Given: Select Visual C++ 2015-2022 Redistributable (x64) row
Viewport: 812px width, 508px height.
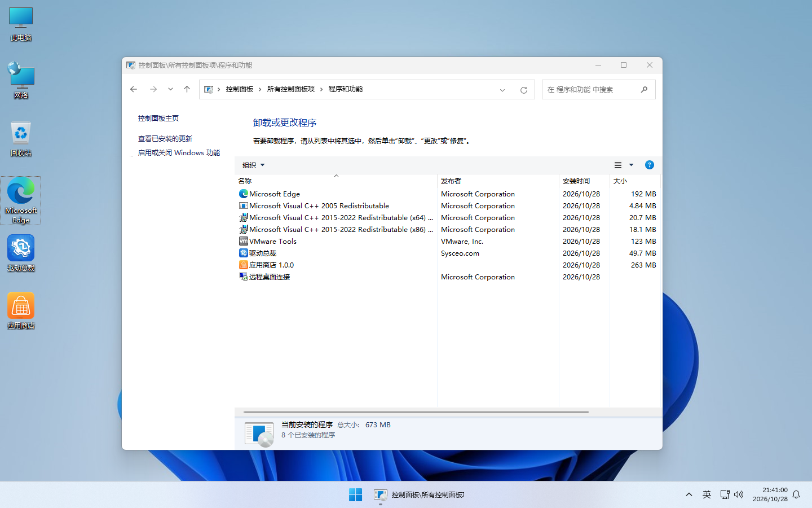Looking at the screenshot, I should (448, 217).
